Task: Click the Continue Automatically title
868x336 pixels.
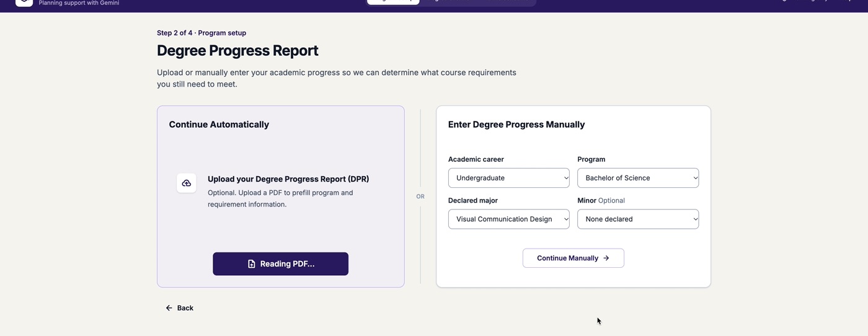Action: pos(219,125)
